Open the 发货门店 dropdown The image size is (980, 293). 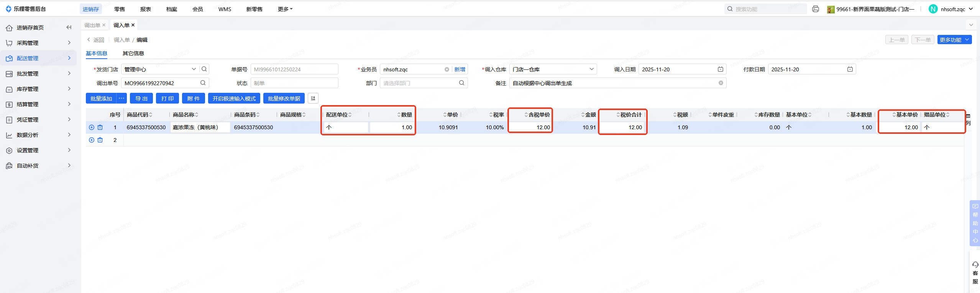194,69
